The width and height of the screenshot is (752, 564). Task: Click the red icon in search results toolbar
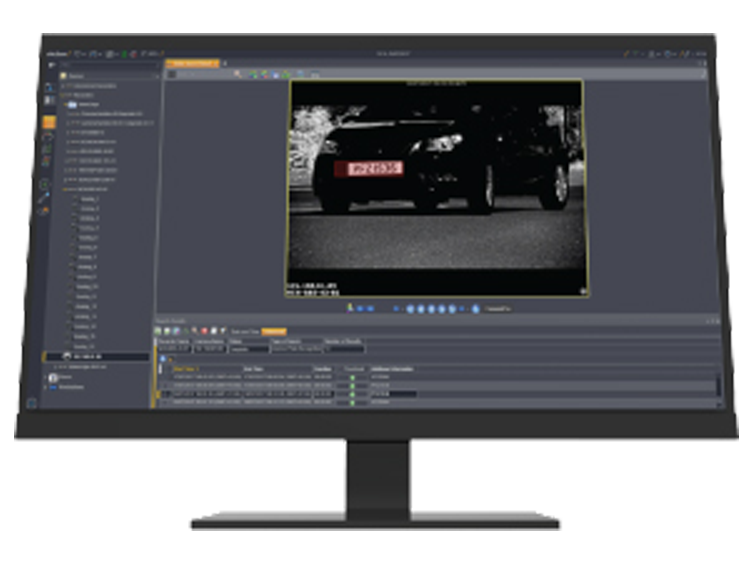click(203, 330)
